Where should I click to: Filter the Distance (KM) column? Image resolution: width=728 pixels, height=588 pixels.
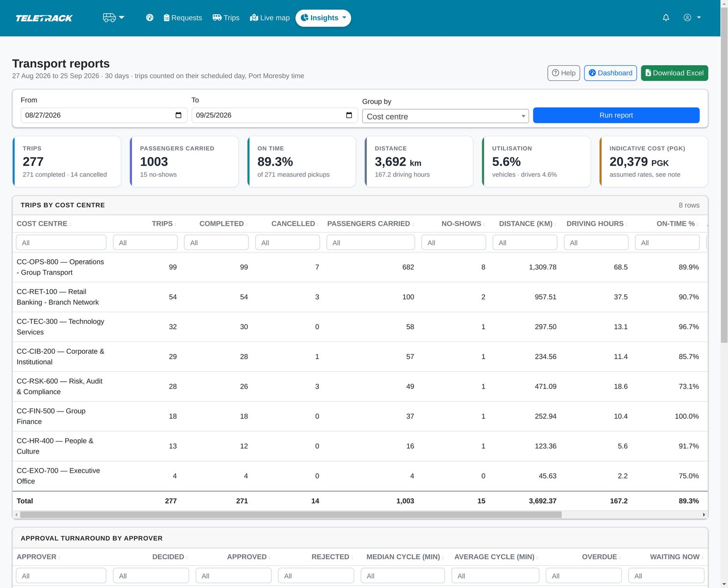(525, 243)
